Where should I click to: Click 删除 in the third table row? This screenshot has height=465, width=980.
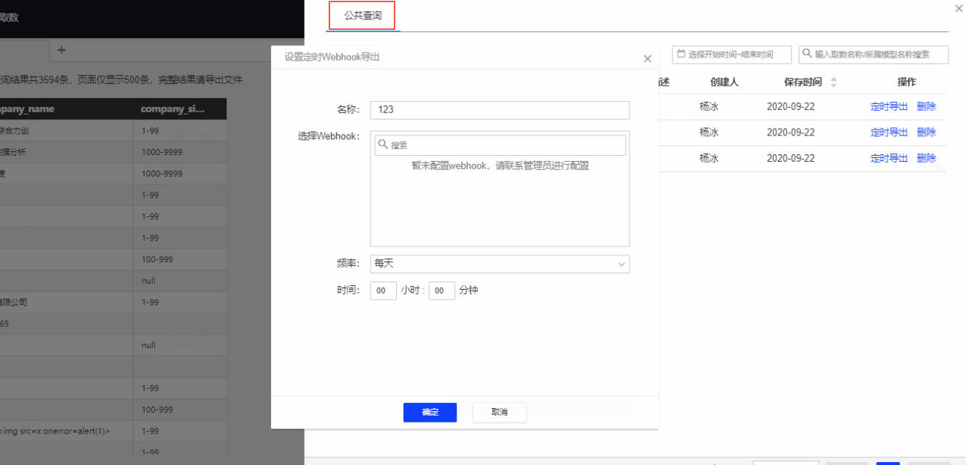point(926,158)
